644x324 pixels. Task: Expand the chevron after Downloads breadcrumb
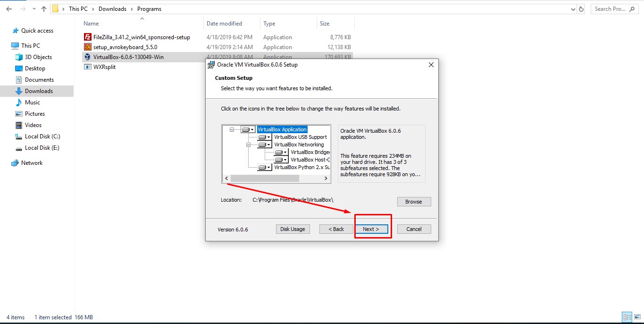tap(132, 9)
